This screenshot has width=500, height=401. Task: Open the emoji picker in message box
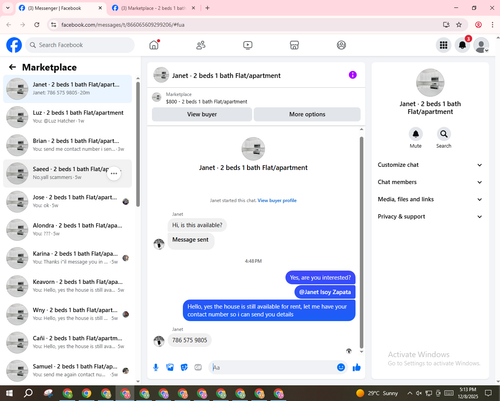pos(341,367)
